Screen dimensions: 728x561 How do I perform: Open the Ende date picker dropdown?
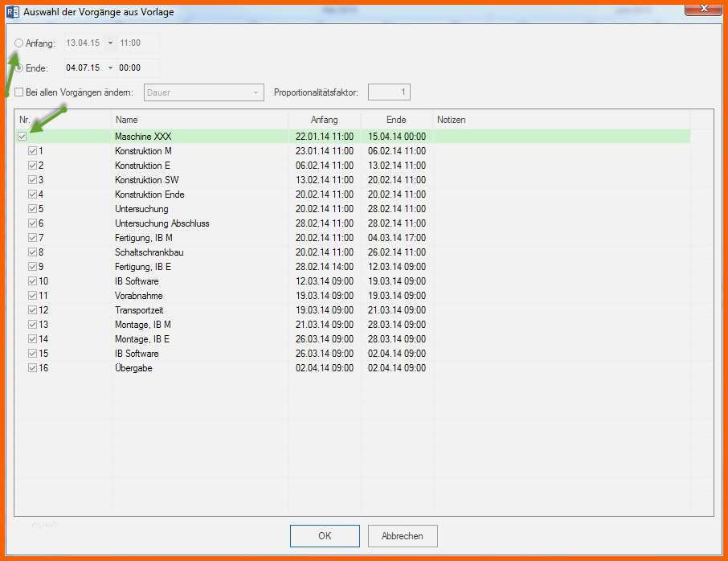(x=110, y=68)
